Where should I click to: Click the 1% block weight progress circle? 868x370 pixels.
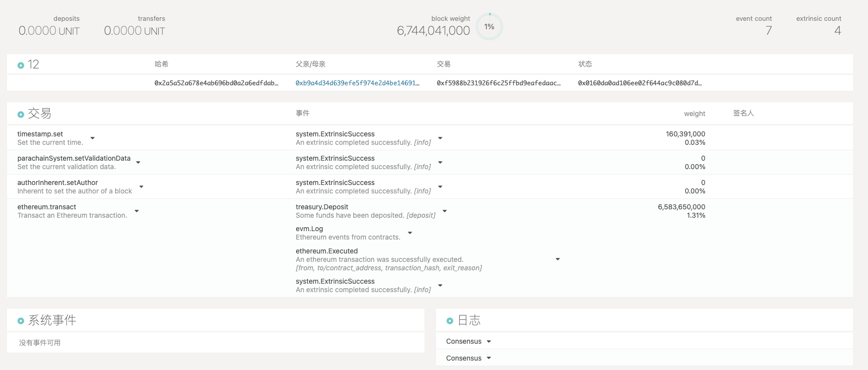[x=490, y=27]
